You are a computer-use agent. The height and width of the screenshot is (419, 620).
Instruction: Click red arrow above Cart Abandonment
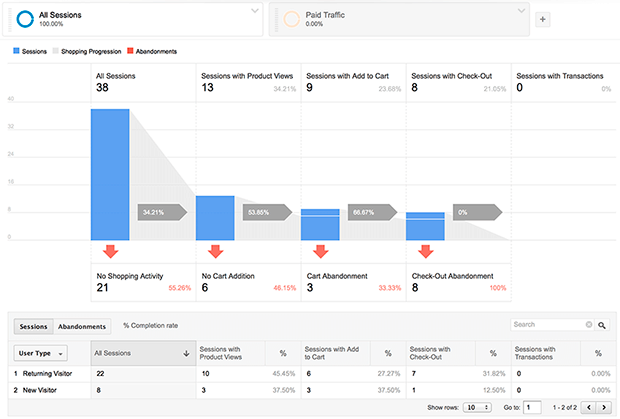[x=320, y=251]
